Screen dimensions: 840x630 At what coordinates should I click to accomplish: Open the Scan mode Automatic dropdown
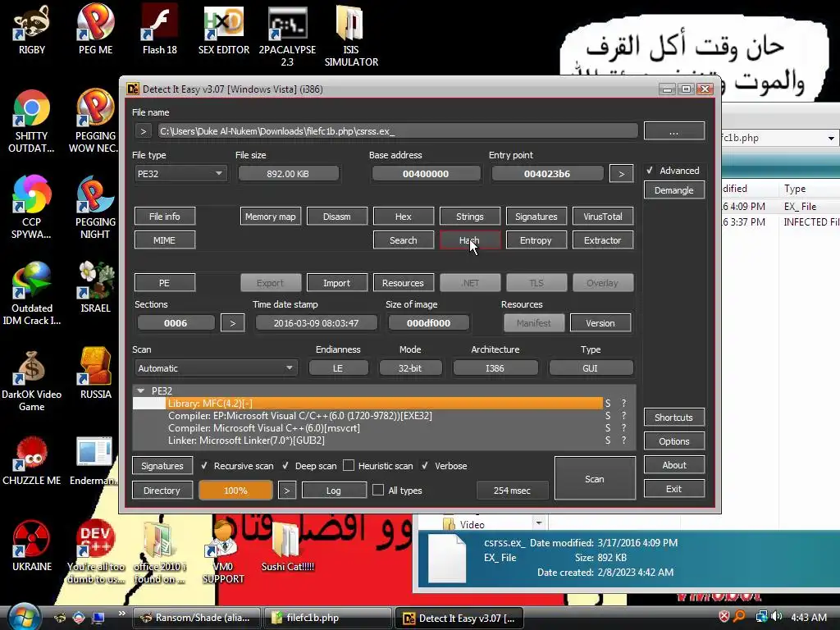pyautogui.click(x=216, y=368)
